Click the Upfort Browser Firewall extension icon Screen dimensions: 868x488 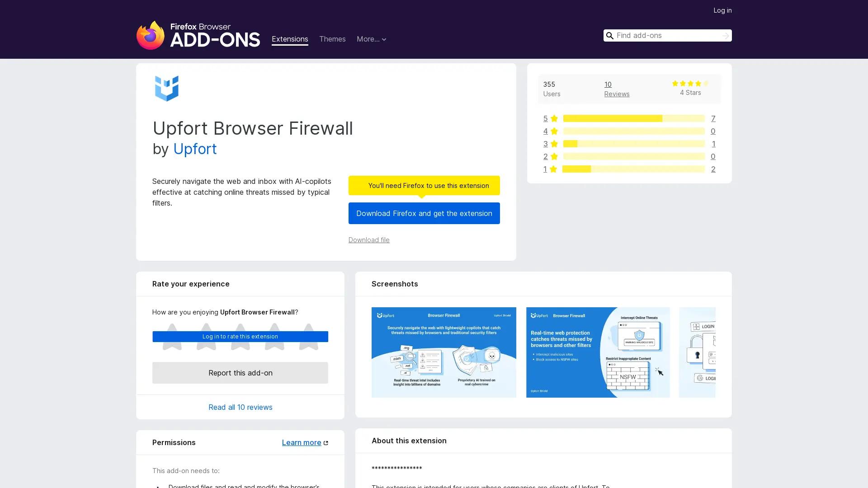(167, 88)
